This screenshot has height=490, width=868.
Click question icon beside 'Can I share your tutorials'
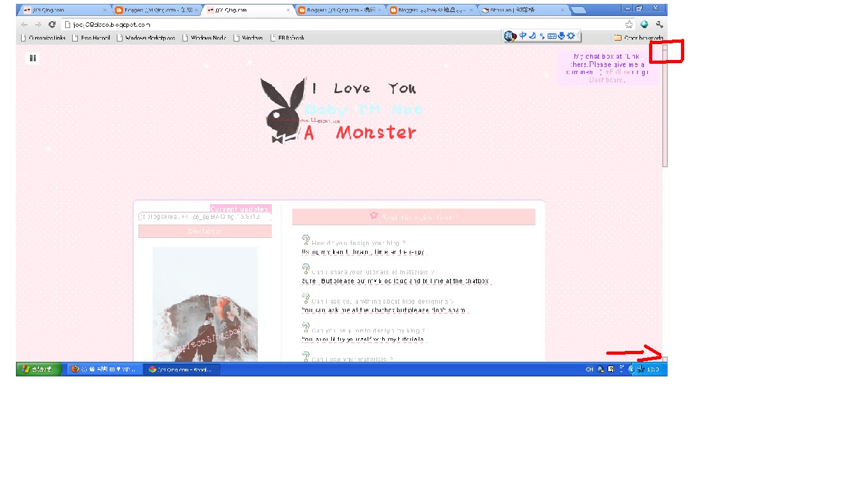[x=306, y=269]
